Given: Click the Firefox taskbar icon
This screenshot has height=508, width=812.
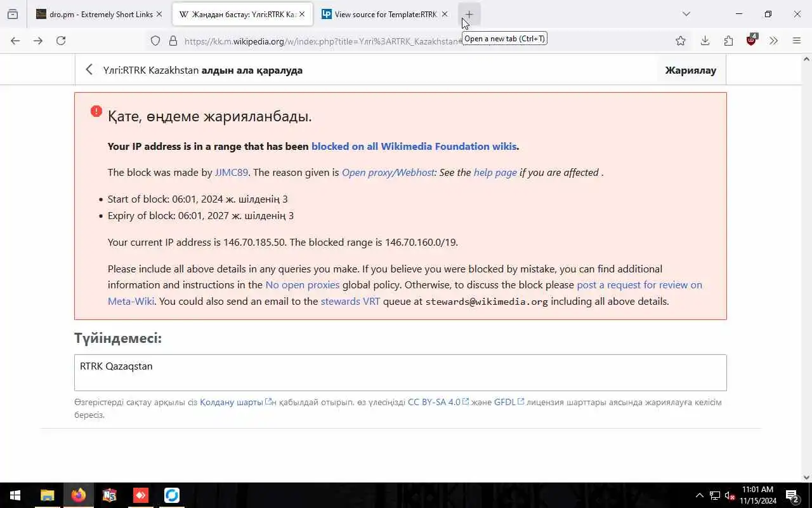Looking at the screenshot, I should click(79, 495).
